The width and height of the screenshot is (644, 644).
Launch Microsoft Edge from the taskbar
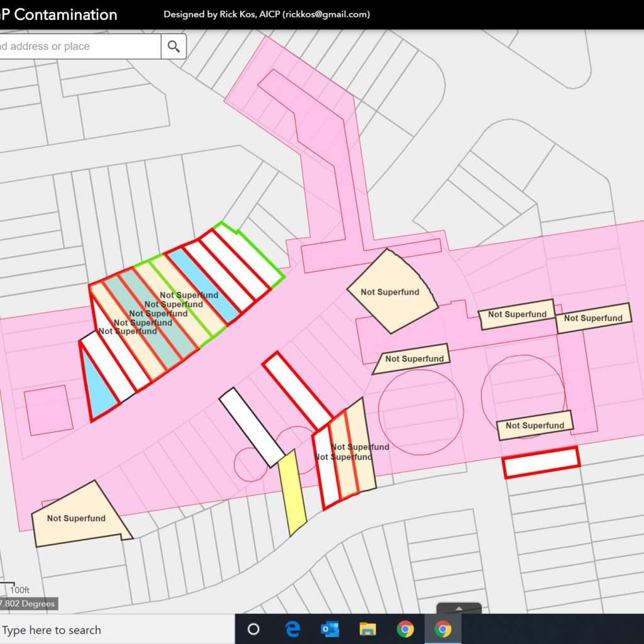coord(293,629)
